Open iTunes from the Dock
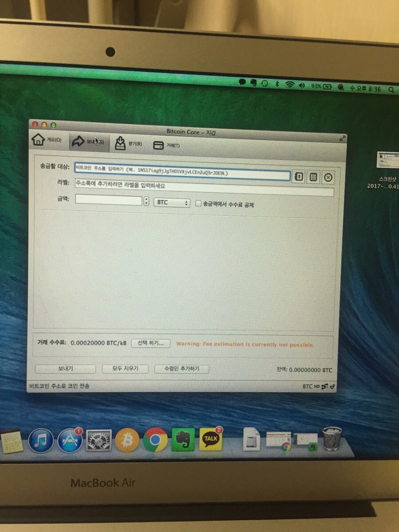Image resolution: width=399 pixels, height=532 pixels. tap(41, 441)
